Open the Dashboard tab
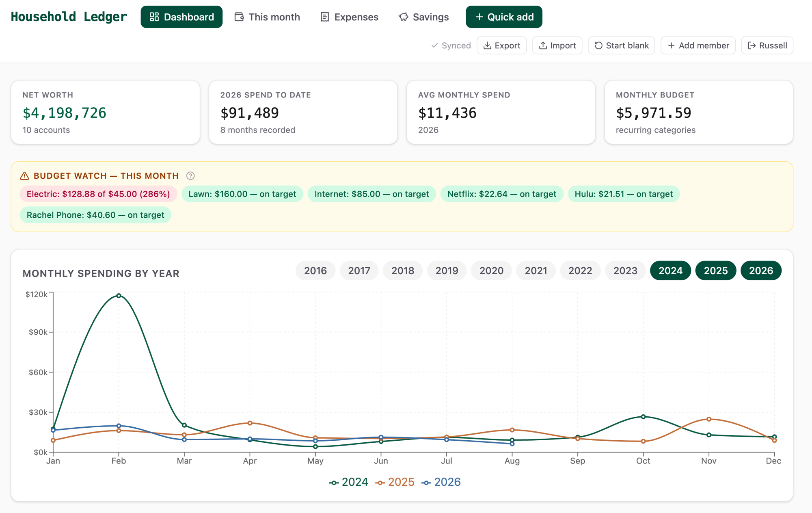812x513 pixels. [181, 17]
